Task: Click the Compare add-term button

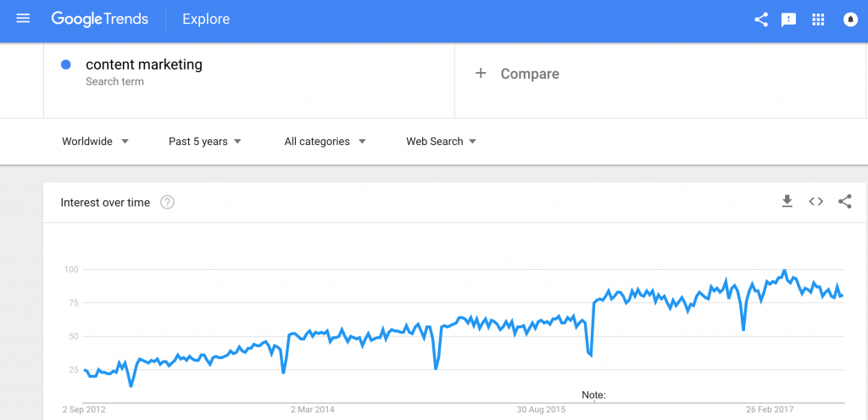Action: (x=517, y=74)
